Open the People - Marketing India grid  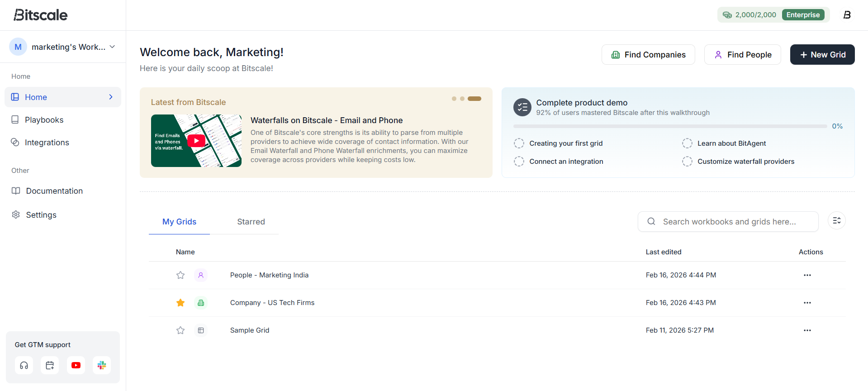269,275
